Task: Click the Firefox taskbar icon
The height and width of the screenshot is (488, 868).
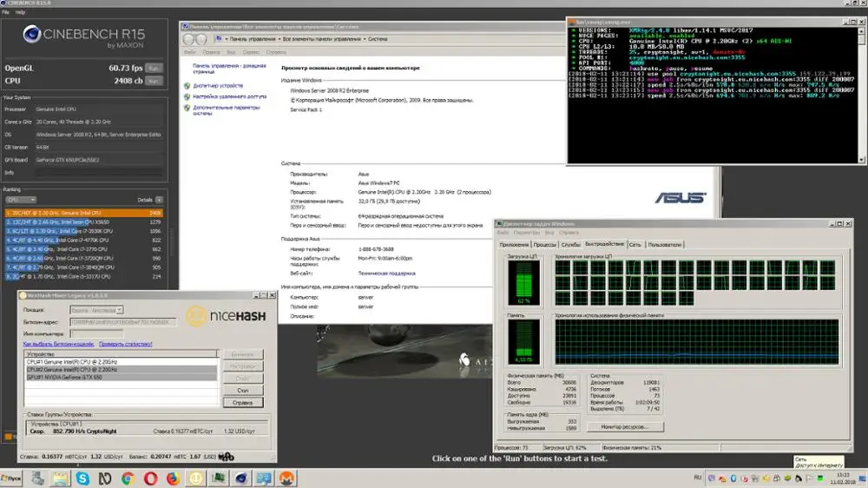Action: (173, 478)
